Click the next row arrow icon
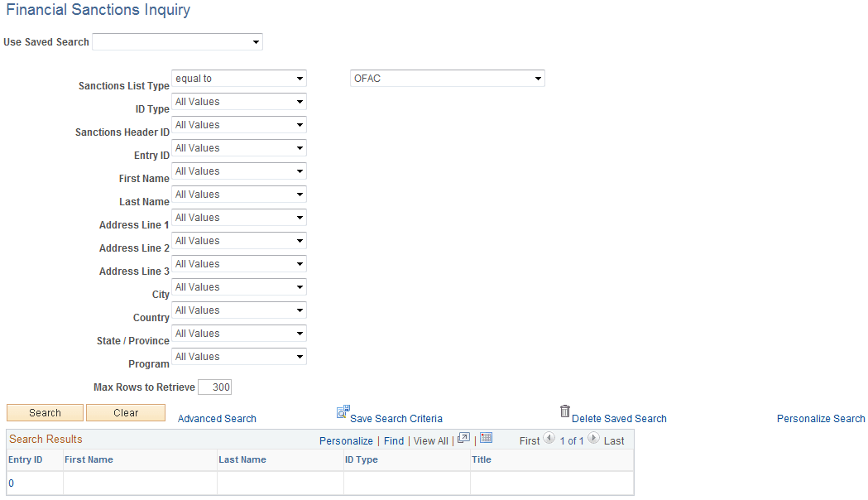This screenshot has height=500, width=868. point(593,438)
